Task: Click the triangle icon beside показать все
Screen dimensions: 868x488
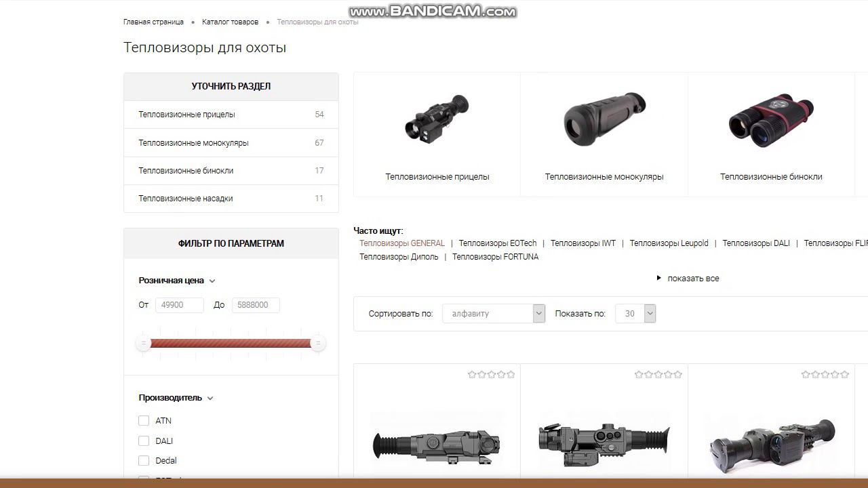Action: [658, 278]
